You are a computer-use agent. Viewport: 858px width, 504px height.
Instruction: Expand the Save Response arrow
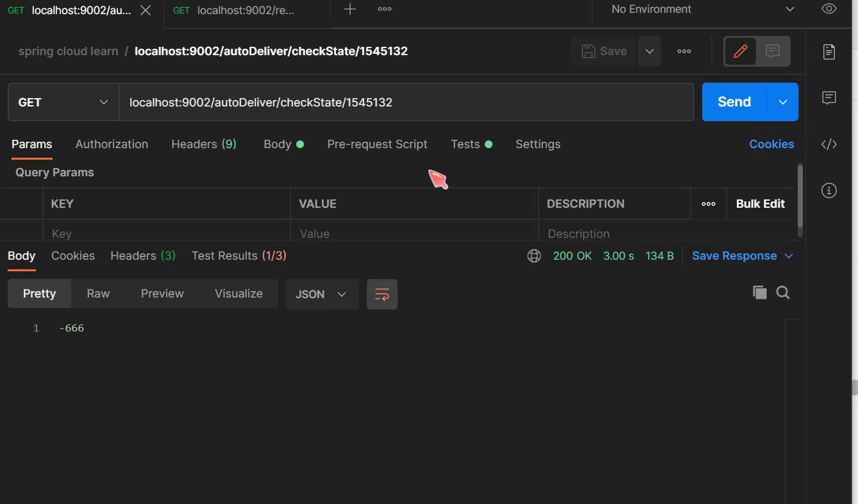pos(789,256)
